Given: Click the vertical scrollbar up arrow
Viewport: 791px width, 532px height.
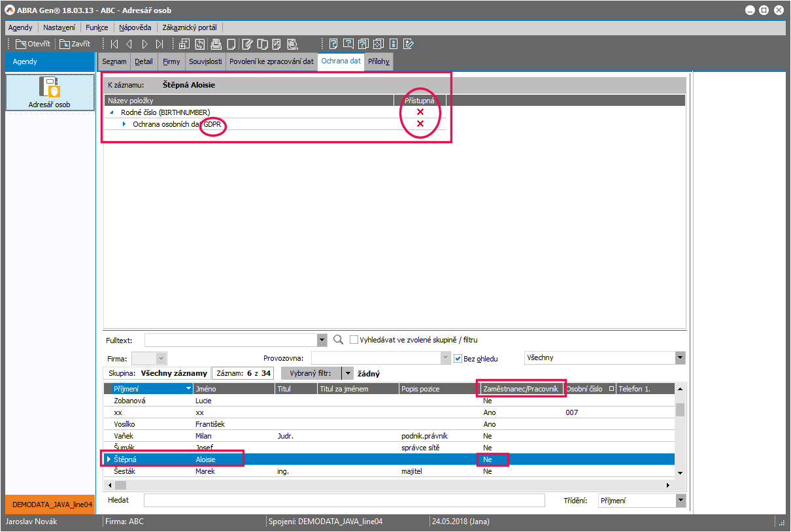Looking at the screenshot, I should coord(680,389).
